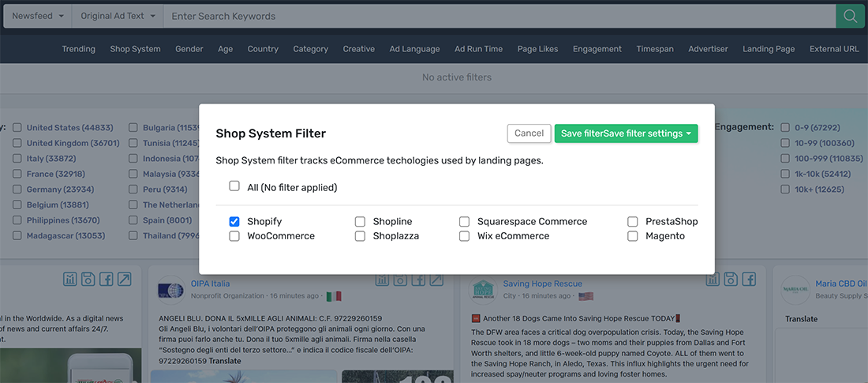The image size is (868, 383).
Task: Open Ad Run Time filter menu
Action: click(x=479, y=49)
